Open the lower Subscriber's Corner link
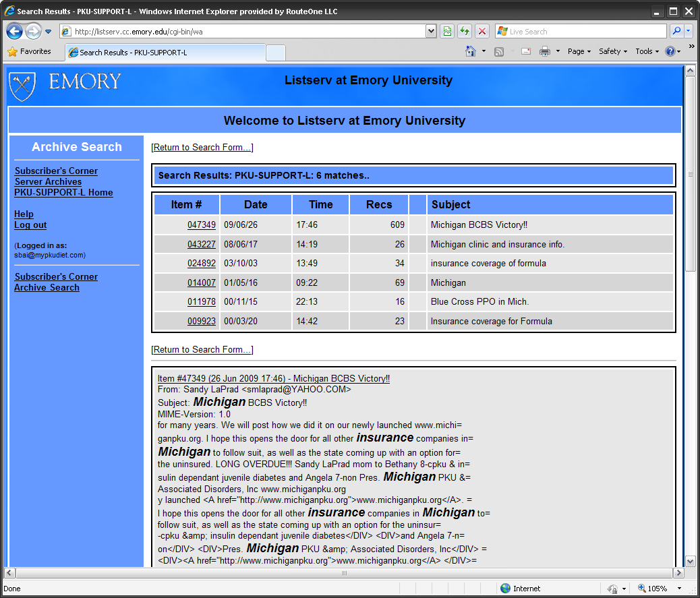Image resolution: width=700 pixels, height=598 pixels. (x=56, y=276)
